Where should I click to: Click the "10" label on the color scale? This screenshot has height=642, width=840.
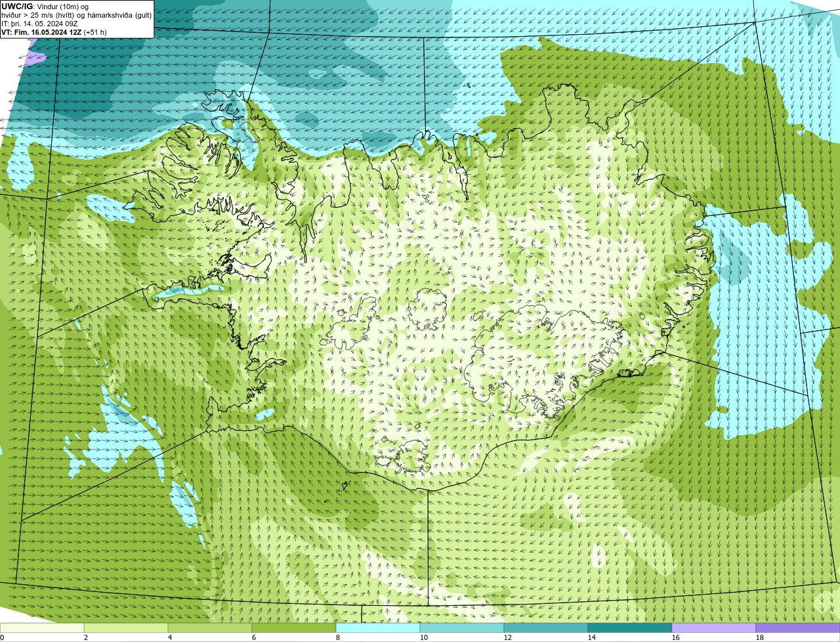click(424, 637)
